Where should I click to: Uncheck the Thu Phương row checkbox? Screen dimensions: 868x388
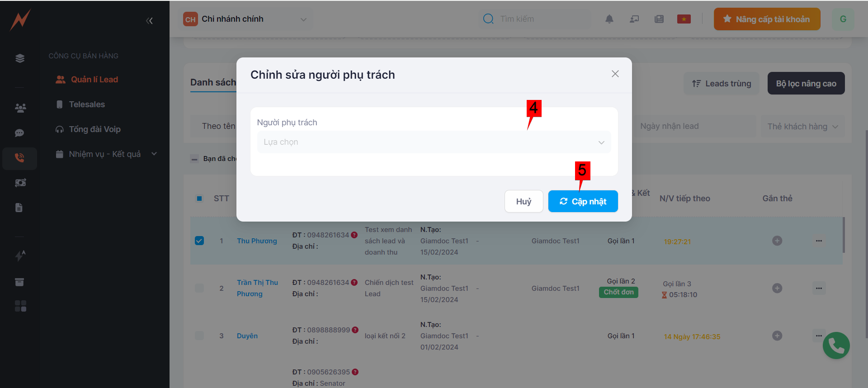click(199, 241)
